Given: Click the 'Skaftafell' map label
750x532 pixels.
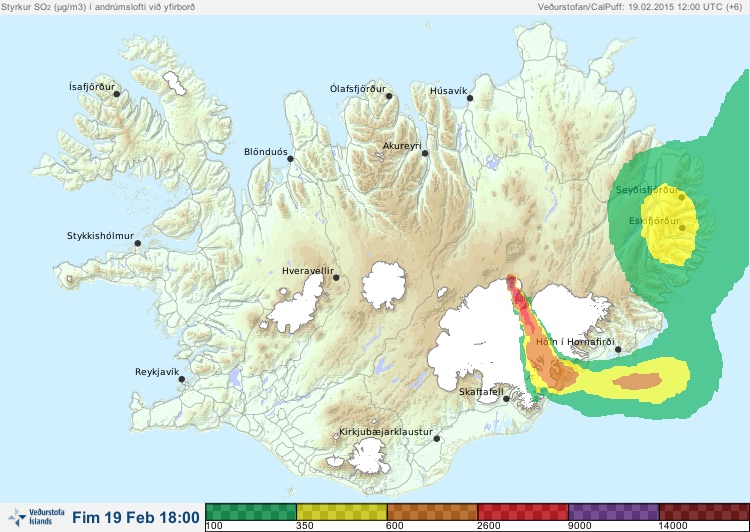Looking at the screenshot, I should point(481,392).
